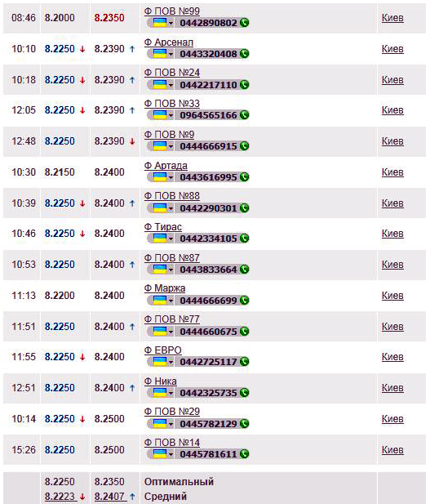Click phone icon next to 0442725117
Viewport: 430px width, 504px height.
point(244,362)
